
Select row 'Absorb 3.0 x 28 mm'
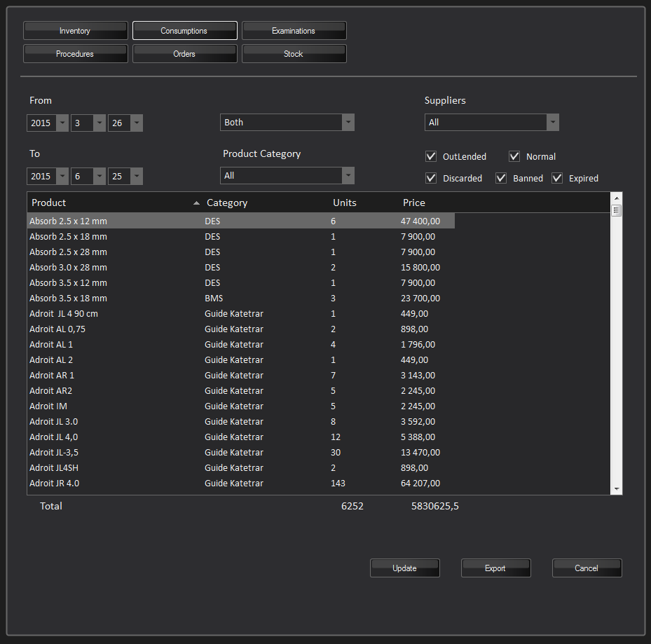[241, 268]
